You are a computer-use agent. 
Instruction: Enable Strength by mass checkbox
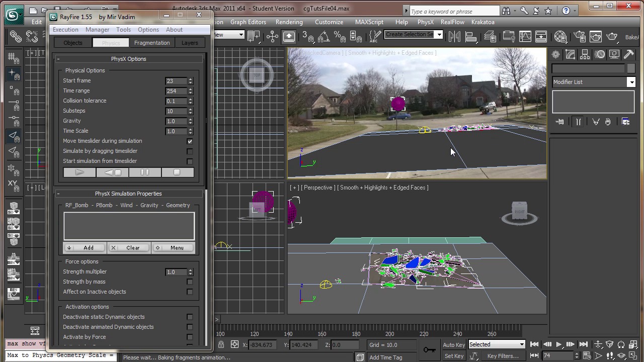pos(190,282)
